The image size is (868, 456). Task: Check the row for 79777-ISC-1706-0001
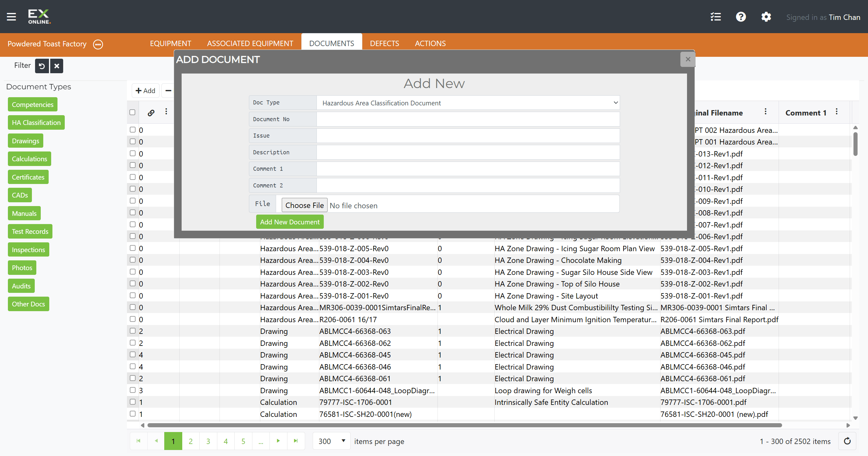[133, 402]
